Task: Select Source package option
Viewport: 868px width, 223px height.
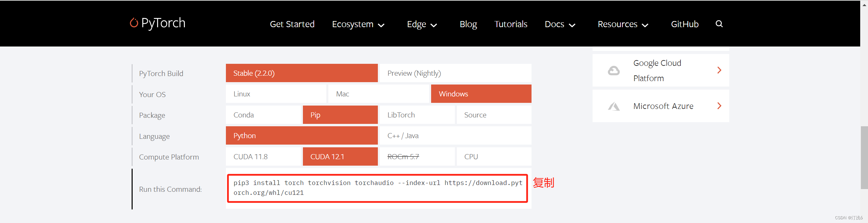Action: [494, 115]
